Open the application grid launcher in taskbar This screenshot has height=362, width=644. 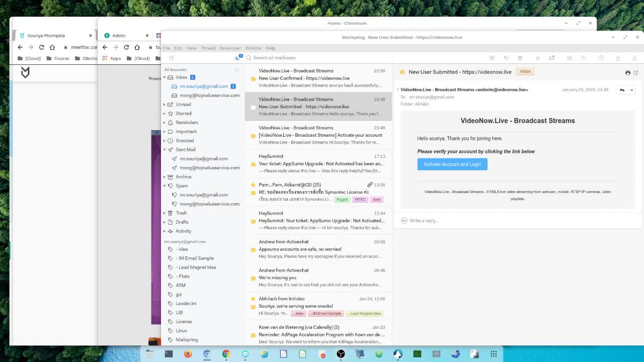coord(494,354)
